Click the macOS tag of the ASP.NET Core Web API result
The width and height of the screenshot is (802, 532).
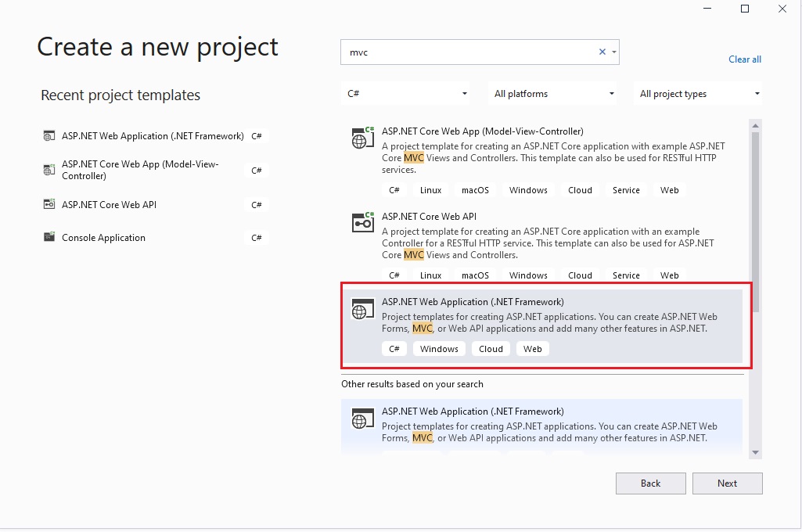coord(475,275)
